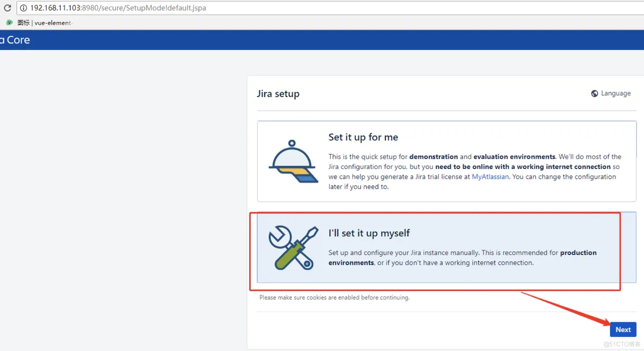Select the "I'll set it up myself" heading
Viewport: 644px width, 351px height.
[x=369, y=233]
